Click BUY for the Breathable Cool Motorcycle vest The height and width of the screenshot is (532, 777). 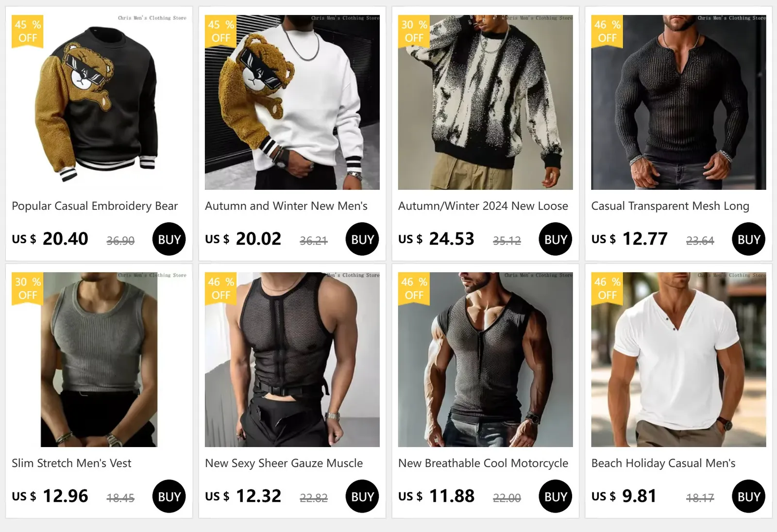click(x=556, y=497)
